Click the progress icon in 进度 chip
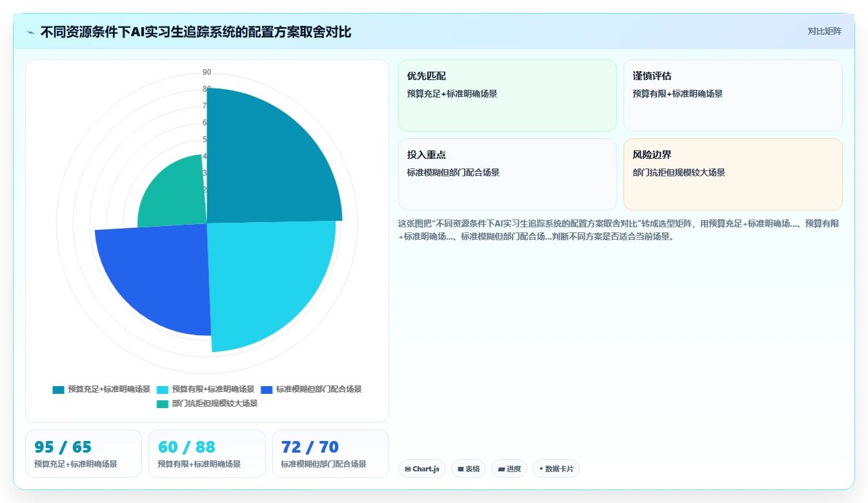This screenshot has height=503, width=868. (501, 469)
